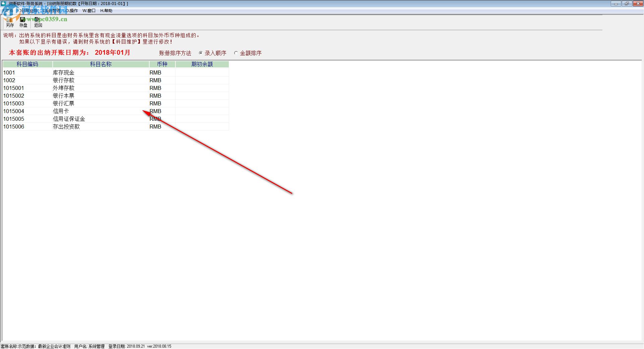Click the 2018年01月 opening date text

112,52
